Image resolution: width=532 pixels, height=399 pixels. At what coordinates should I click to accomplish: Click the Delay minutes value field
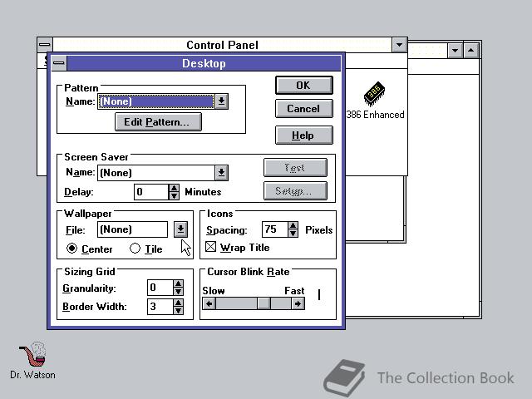tap(151, 192)
